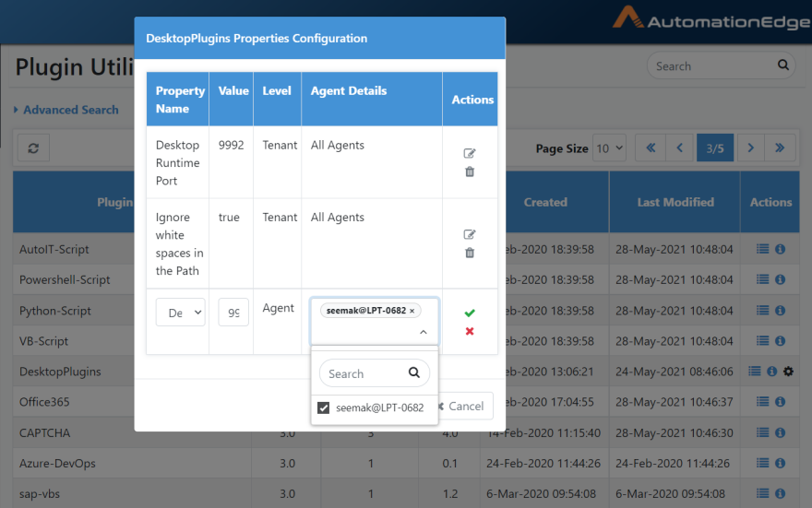Image resolution: width=812 pixels, height=508 pixels.
Task: Delete the Desktop Runtime Port property
Action: pos(469,171)
